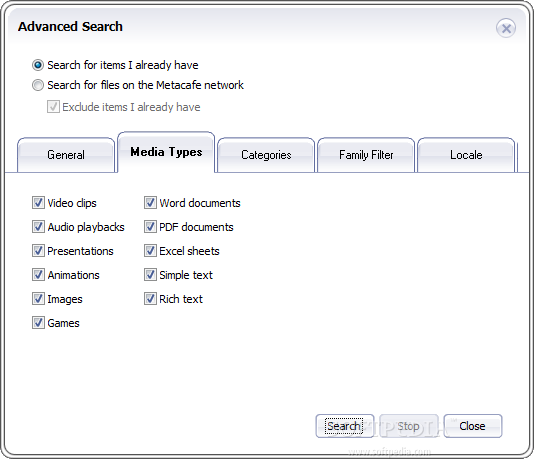Open the Locale tab

pyautogui.click(x=466, y=155)
